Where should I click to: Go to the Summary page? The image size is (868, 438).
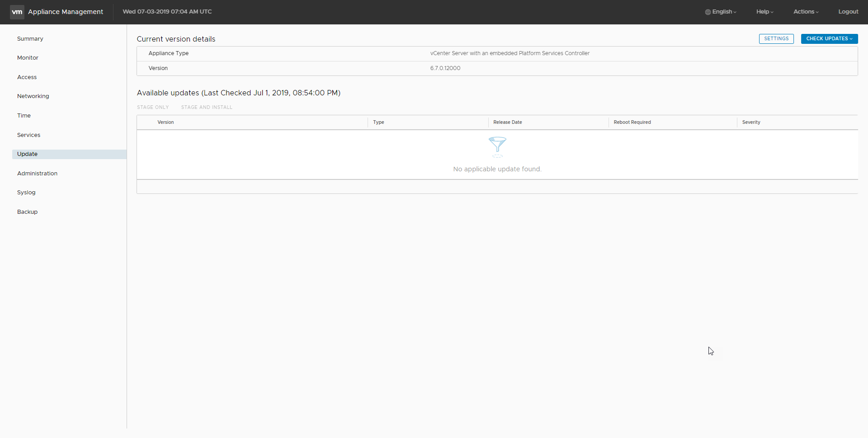[x=30, y=39]
